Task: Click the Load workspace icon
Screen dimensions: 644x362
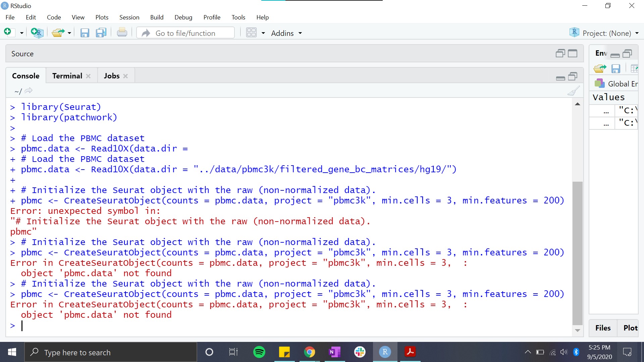Action: tap(600, 68)
